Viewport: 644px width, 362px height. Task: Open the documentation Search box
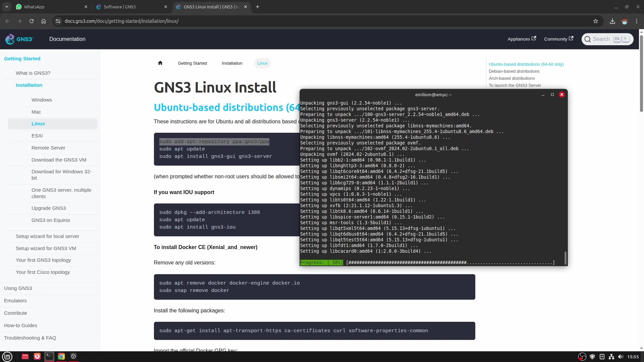coord(606,39)
